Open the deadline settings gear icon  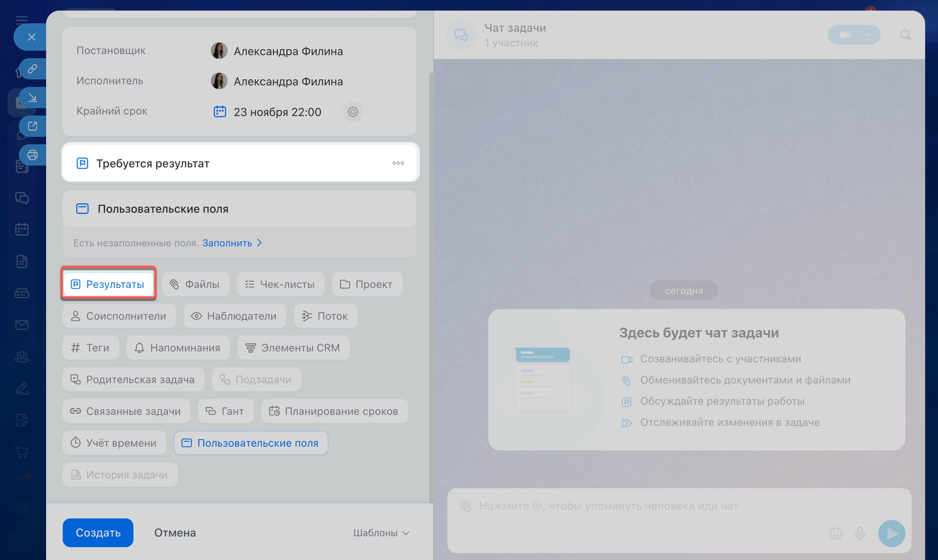(353, 112)
